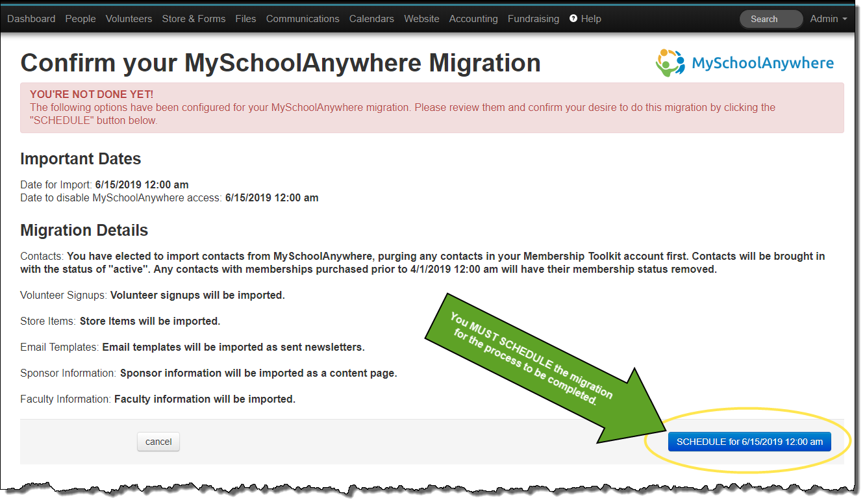Image resolution: width=865 pixels, height=504 pixels.
Task: Click the Sponsor Information import description
Action: (x=258, y=373)
